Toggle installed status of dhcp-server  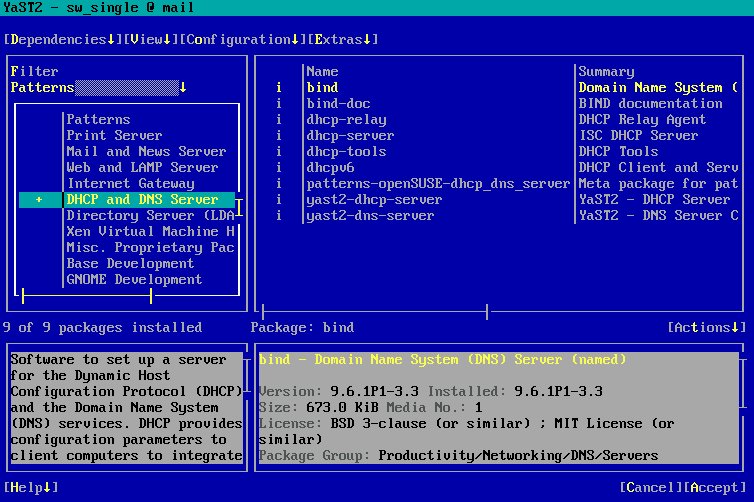tap(279, 135)
